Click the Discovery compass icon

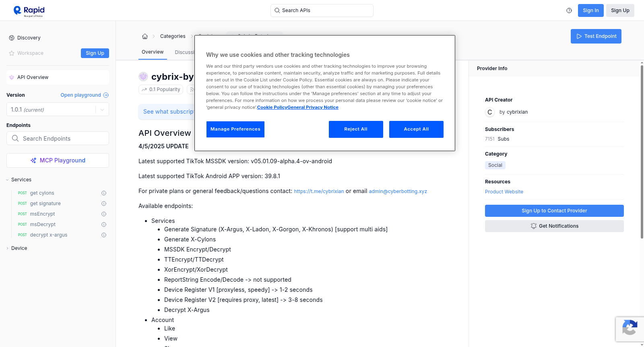click(x=12, y=38)
